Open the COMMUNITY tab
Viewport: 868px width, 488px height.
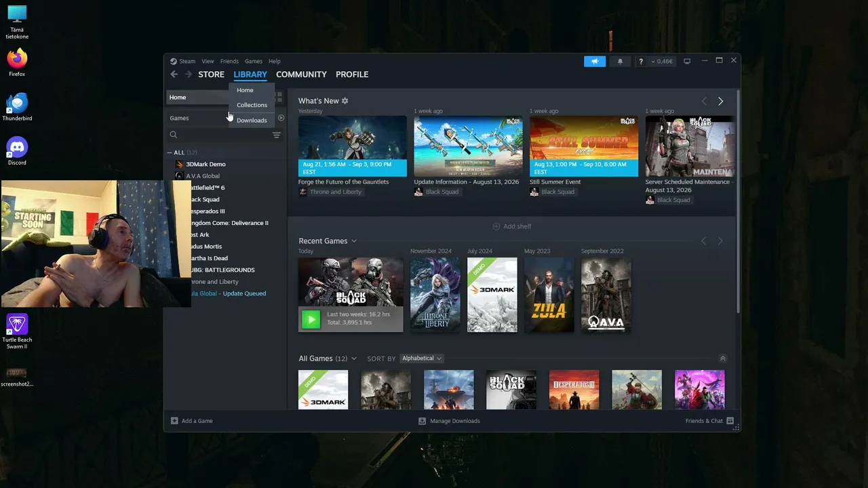[x=301, y=75]
